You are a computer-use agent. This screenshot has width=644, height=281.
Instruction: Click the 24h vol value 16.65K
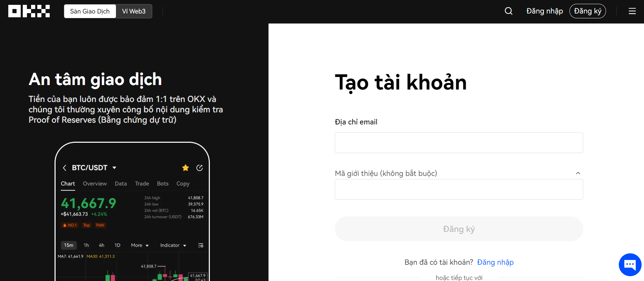[197, 210]
